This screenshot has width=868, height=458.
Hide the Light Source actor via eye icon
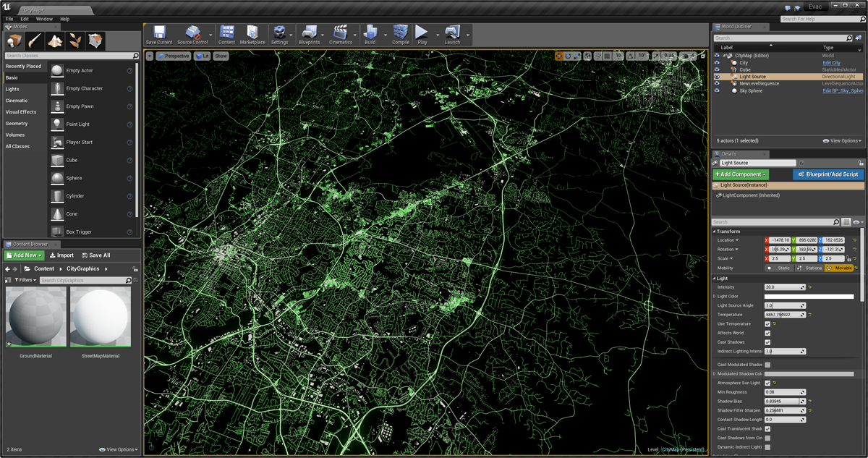click(717, 77)
